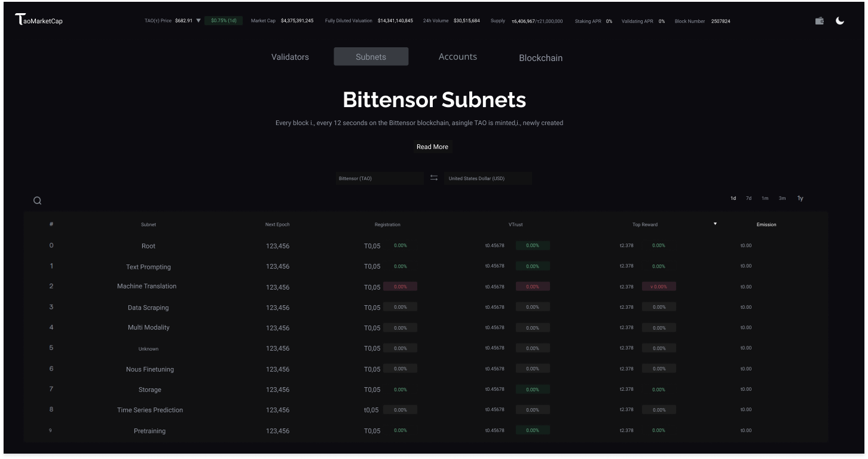
Task: Open the Machine Translation subnet
Action: tap(146, 286)
